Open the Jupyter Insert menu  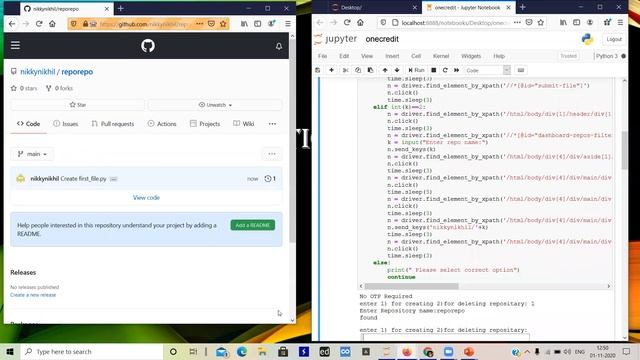(392, 56)
